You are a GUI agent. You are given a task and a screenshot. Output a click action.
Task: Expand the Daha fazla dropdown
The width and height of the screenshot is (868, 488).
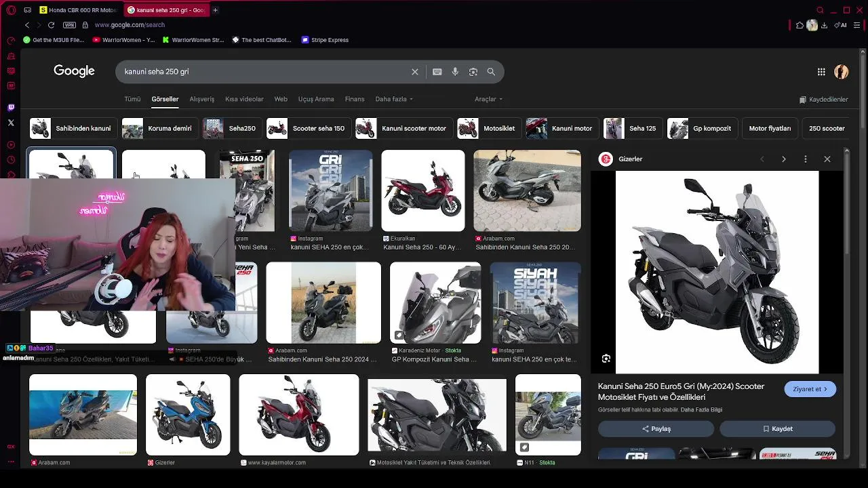(394, 99)
